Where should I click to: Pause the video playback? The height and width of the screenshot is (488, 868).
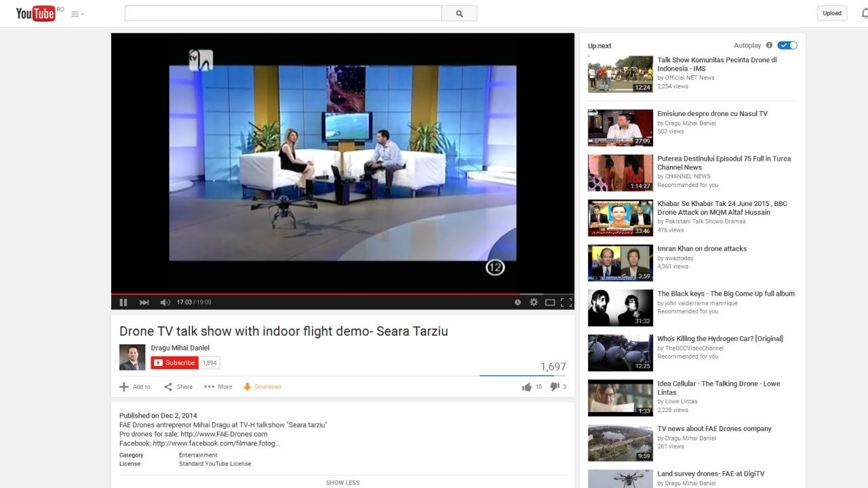pyautogui.click(x=123, y=302)
